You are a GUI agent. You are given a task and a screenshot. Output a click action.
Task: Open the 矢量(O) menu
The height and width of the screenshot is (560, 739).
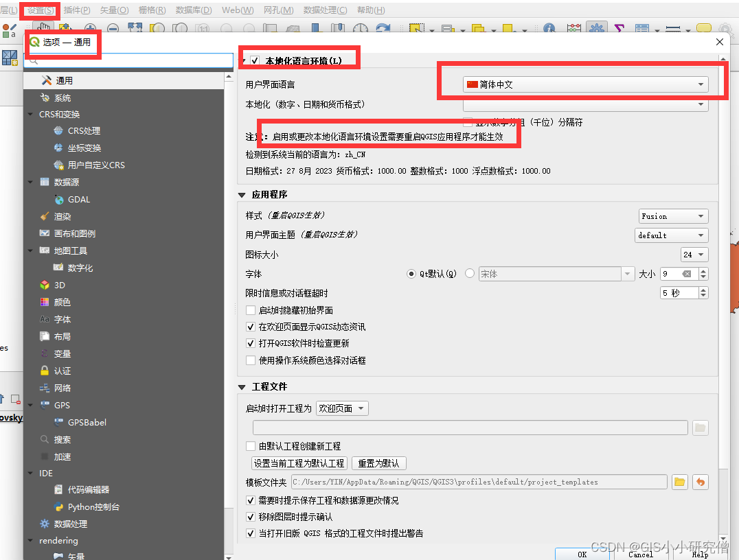[114, 10]
